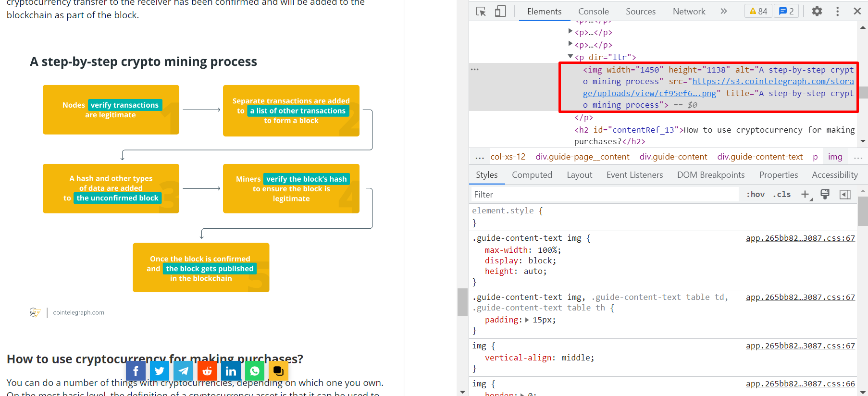This screenshot has width=868, height=396.
Task: Show more DevTools tabs chevron
Action: coord(724,11)
